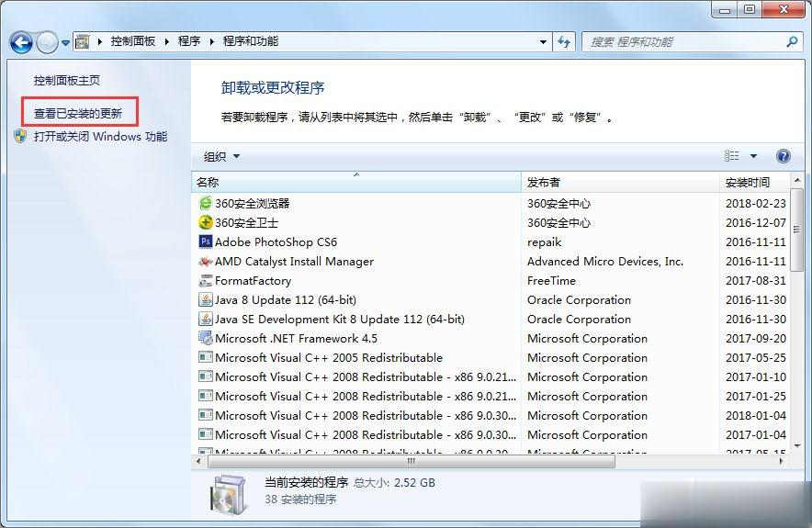
Task: Sort by the 发布者 column header
Action: tap(620, 182)
